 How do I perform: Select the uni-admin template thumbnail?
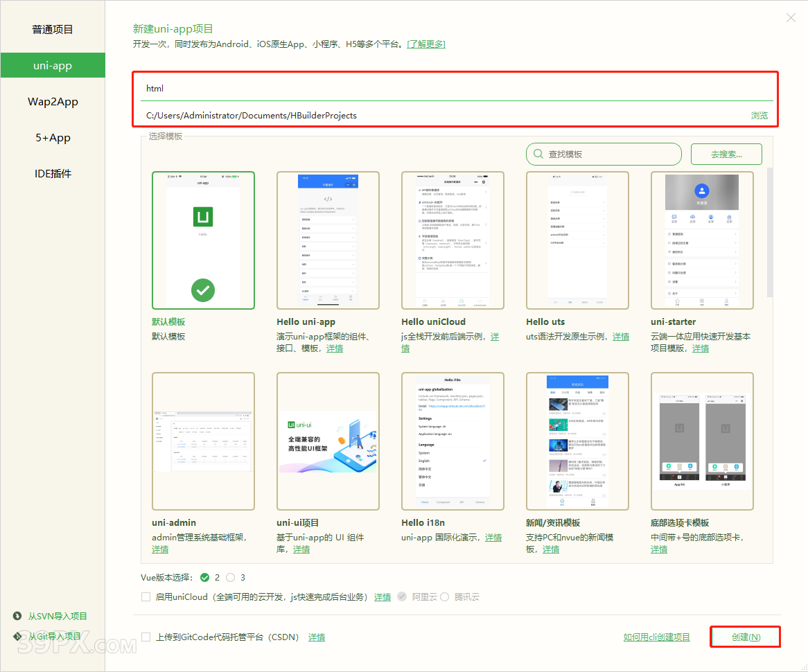(x=203, y=441)
